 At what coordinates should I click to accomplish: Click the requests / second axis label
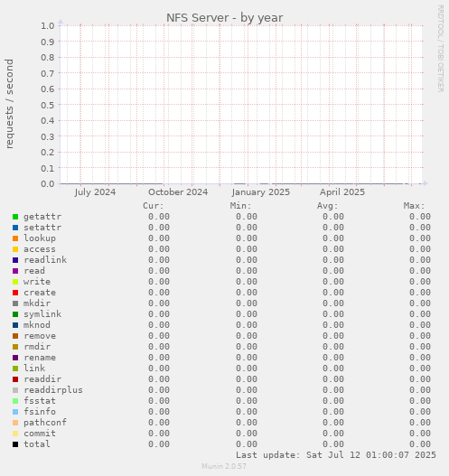(x=9, y=104)
